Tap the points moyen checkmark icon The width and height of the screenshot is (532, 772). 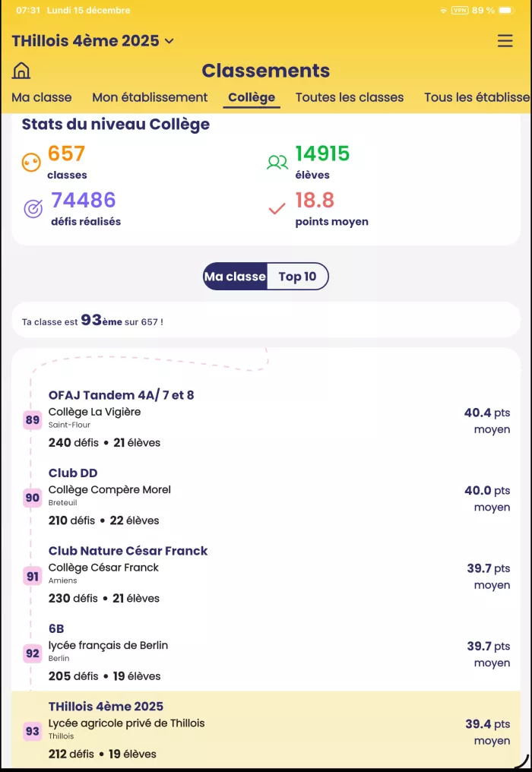(x=277, y=209)
